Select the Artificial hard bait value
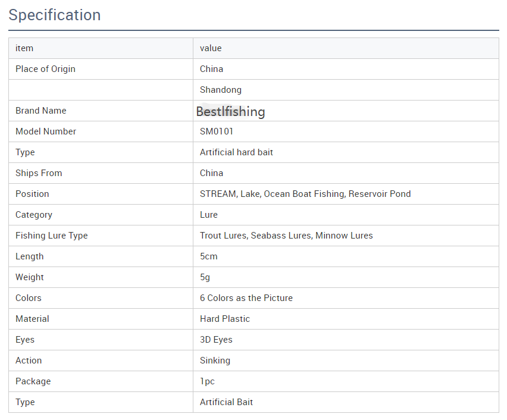 [x=236, y=152]
